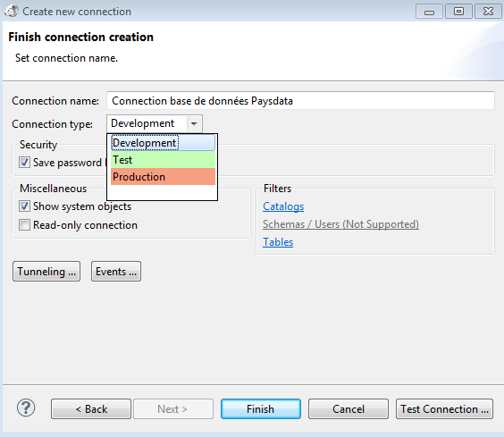Image resolution: width=504 pixels, height=437 pixels.
Task: Open the Tables filter link
Action: coord(278,242)
